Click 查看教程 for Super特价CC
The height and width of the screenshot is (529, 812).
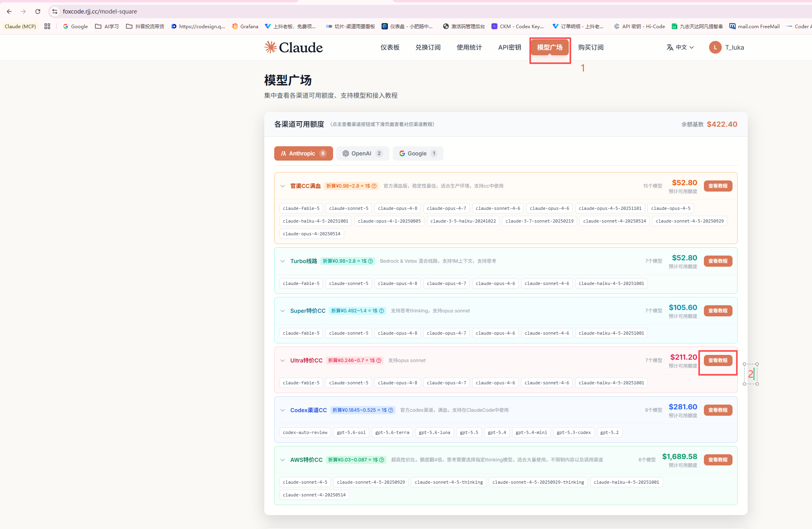(718, 311)
